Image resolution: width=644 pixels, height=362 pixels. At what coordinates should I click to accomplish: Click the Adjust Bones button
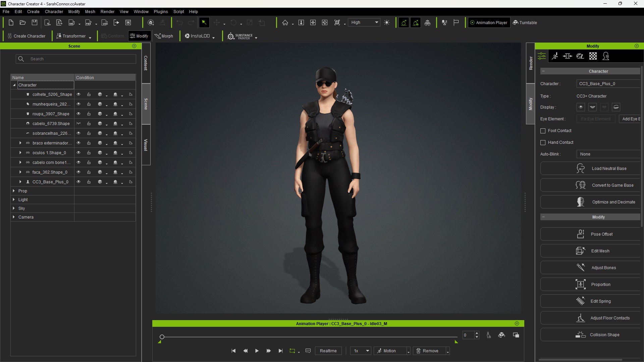pyautogui.click(x=591, y=267)
